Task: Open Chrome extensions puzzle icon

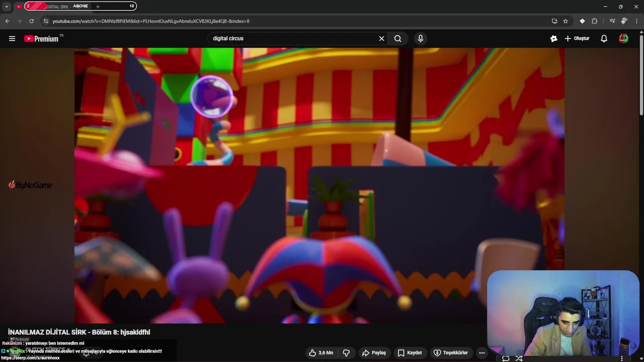Action: click(x=594, y=21)
